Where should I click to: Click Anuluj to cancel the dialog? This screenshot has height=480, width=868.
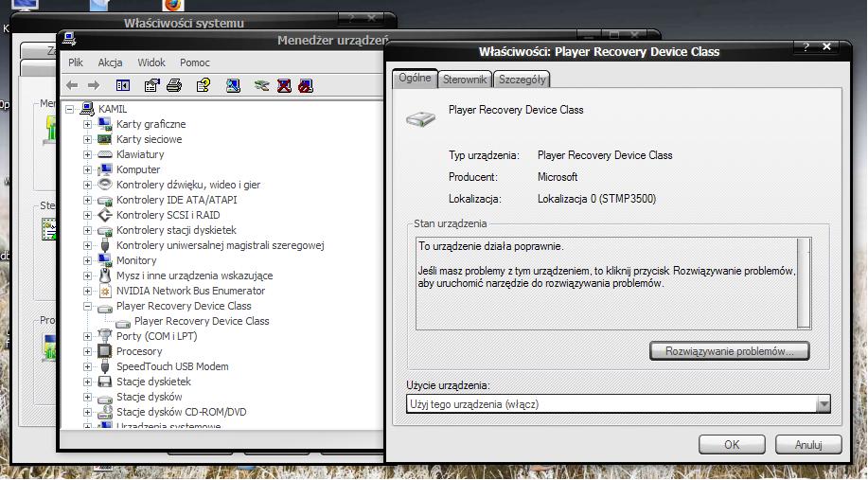808,445
